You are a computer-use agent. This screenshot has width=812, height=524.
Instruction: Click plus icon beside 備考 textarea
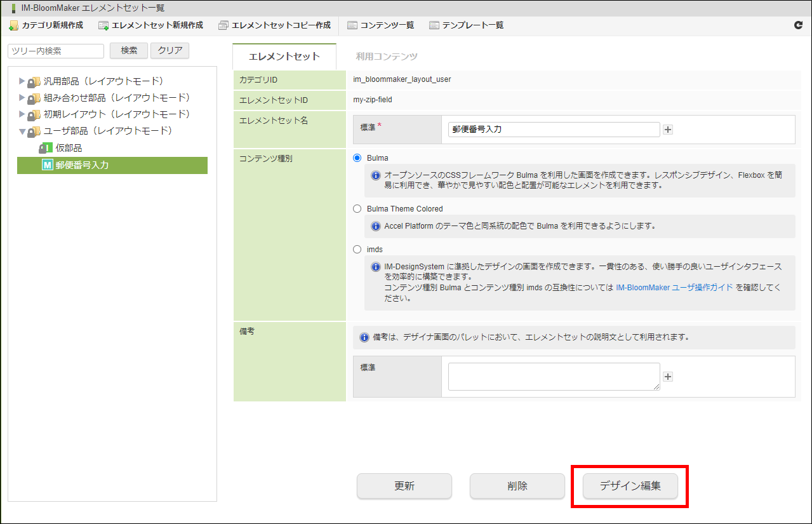[667, 377]
